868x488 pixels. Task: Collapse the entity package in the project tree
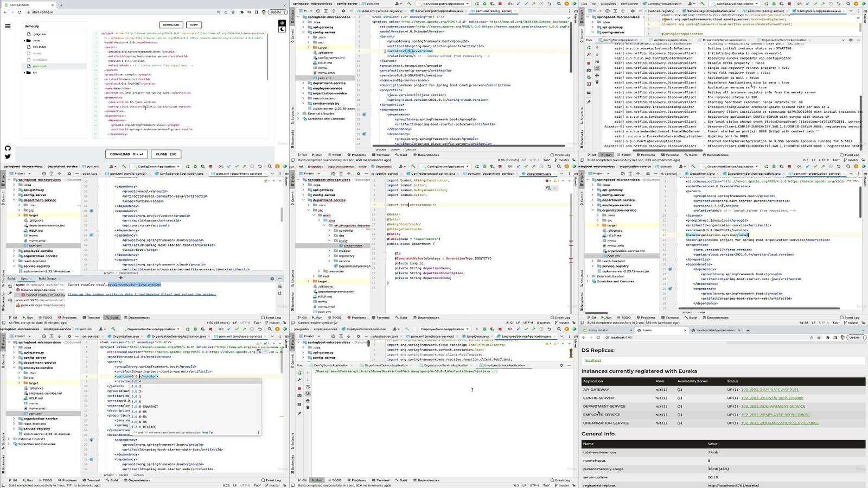click(x=329, y=240)
